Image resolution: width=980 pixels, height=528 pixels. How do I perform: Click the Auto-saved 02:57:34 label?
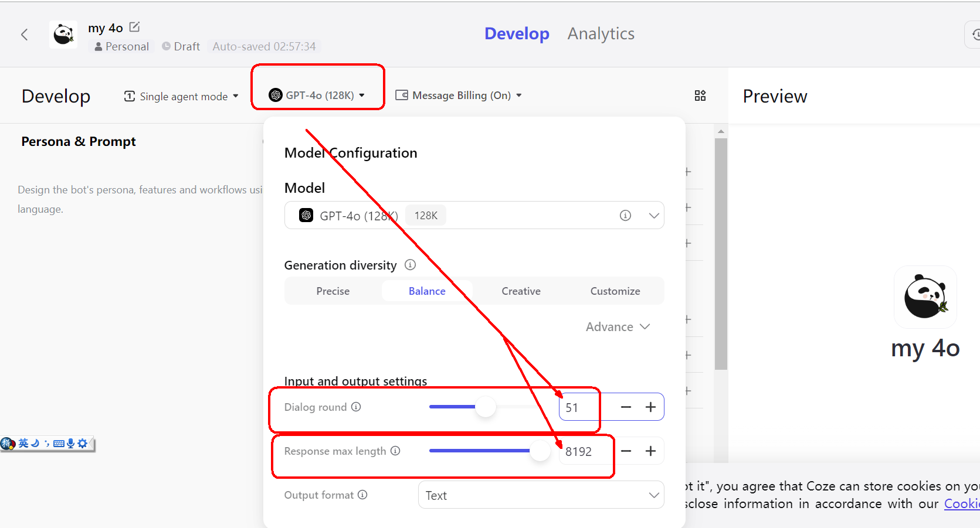[264, 46]
